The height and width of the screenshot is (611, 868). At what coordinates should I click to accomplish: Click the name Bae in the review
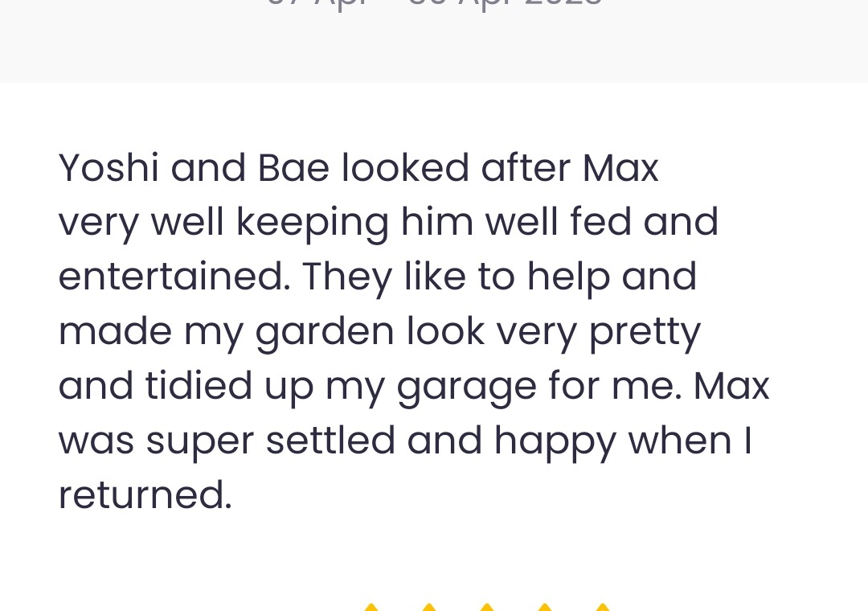pyautogui.click(x=293, y=168)
